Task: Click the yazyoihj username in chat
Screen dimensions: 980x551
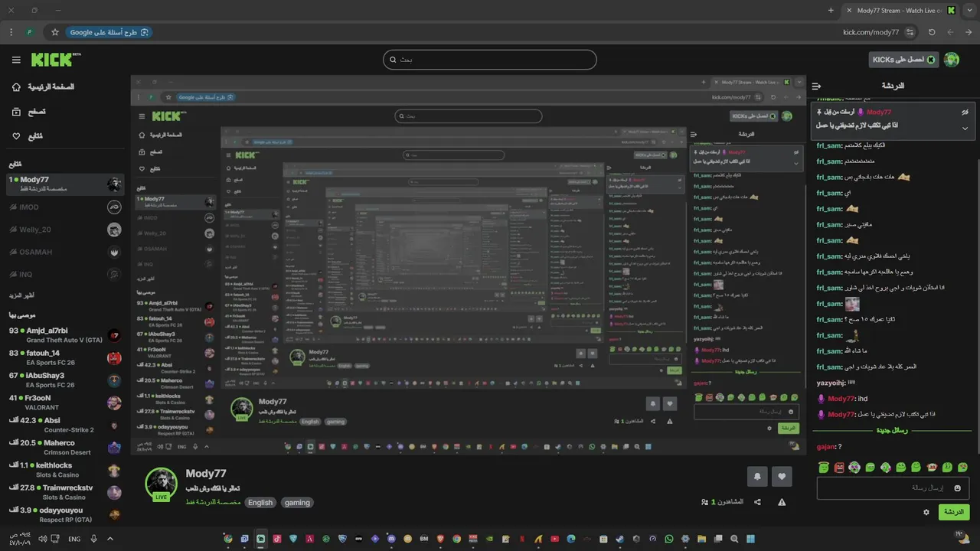Action: (830, 383)
